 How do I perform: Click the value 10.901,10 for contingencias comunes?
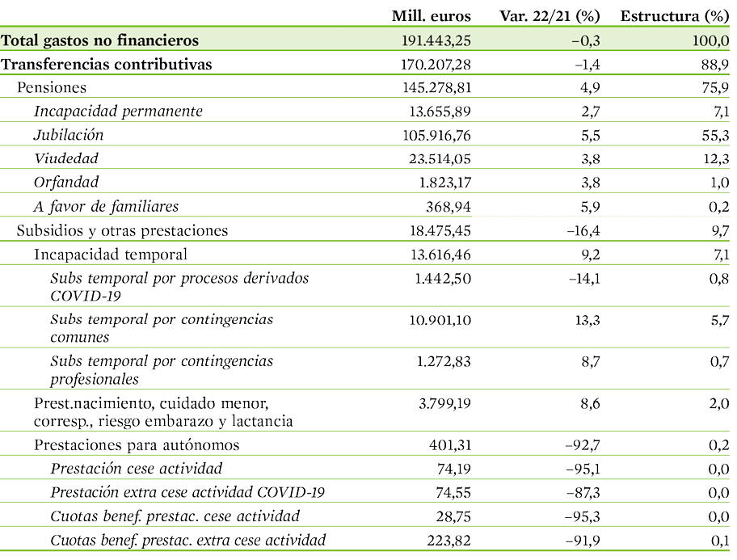[440, 320]
